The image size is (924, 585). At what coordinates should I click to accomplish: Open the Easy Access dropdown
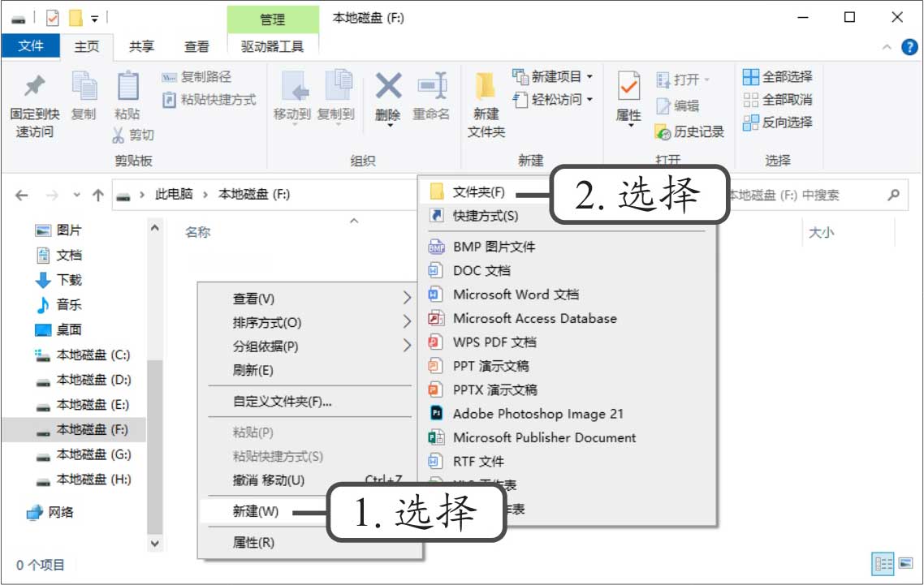pyautogui.click(x=589, y=100)
